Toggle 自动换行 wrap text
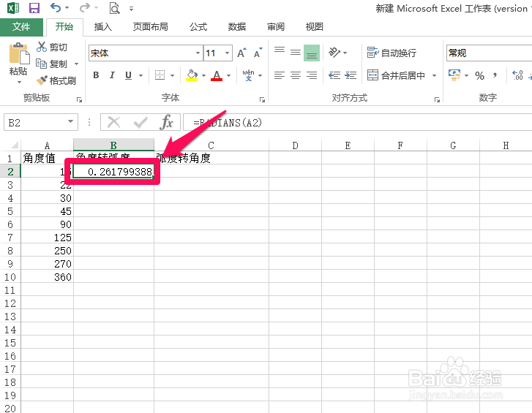Image resolution: width=532 pixels, height=413 pixels. [391, 53]
